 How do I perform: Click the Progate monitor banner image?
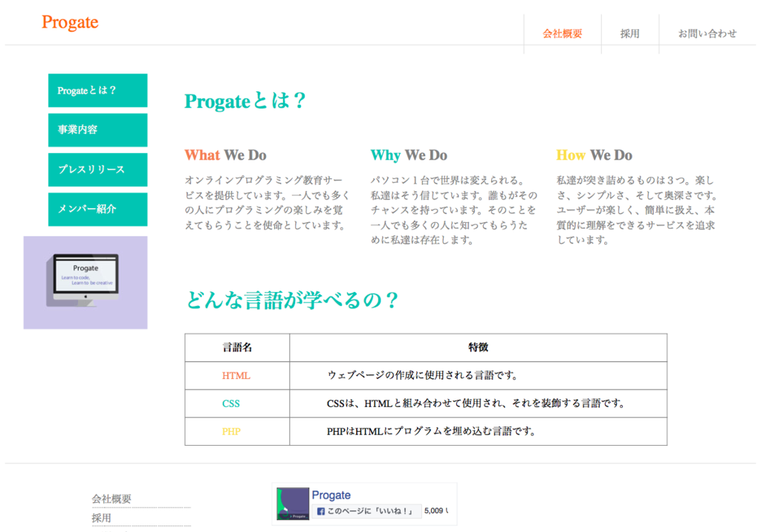click(x=85, y=282)
